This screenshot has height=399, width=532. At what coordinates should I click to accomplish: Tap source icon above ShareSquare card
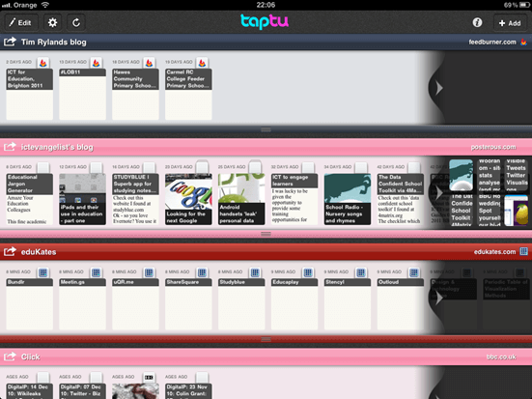[202, 272]
